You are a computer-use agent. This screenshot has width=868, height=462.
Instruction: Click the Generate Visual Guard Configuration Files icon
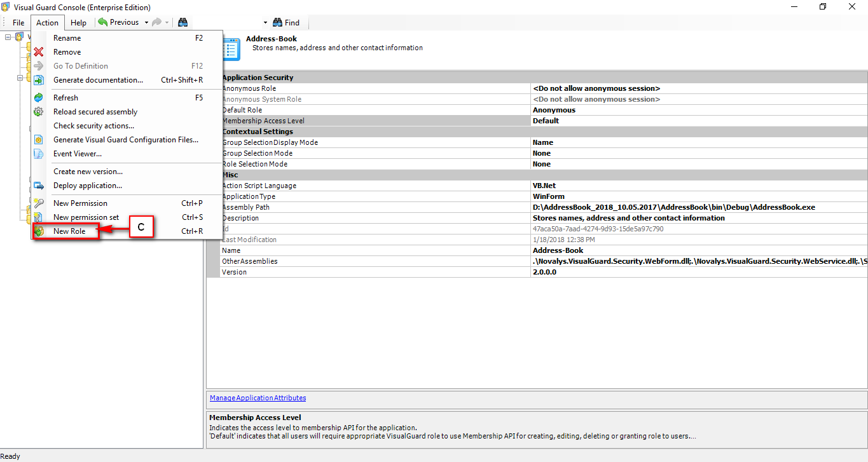tap(38, 139)
